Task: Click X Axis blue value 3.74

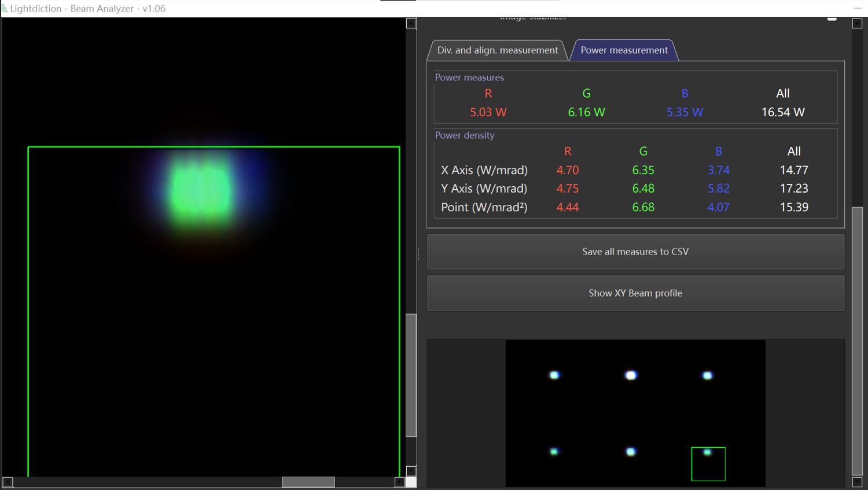Action: (x=719, y=170)
